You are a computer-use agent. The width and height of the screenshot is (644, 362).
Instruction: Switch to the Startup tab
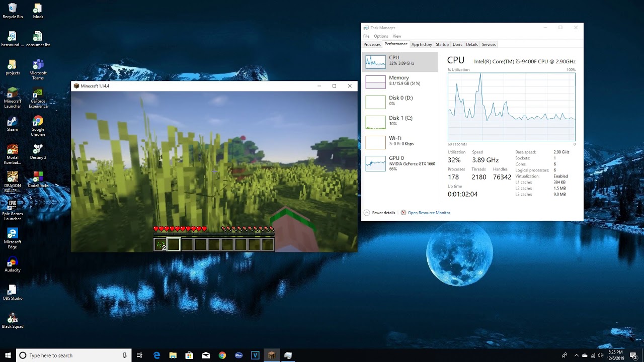442,44
